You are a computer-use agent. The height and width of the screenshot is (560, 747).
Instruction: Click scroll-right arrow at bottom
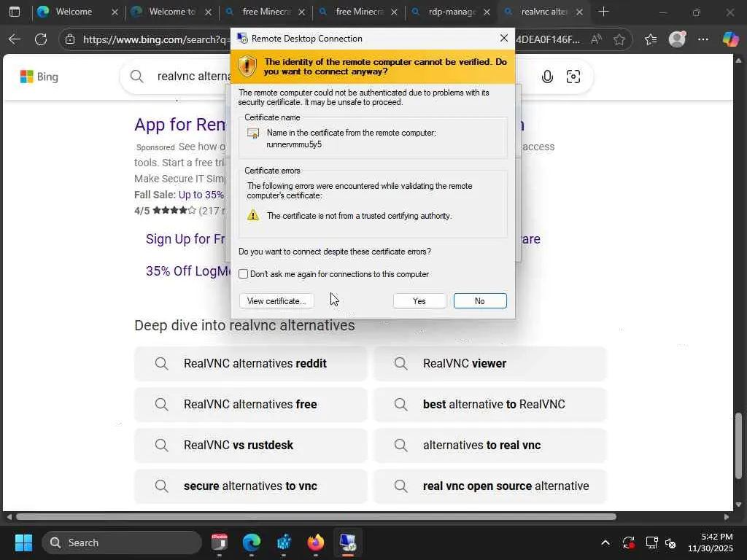point(727,517)
